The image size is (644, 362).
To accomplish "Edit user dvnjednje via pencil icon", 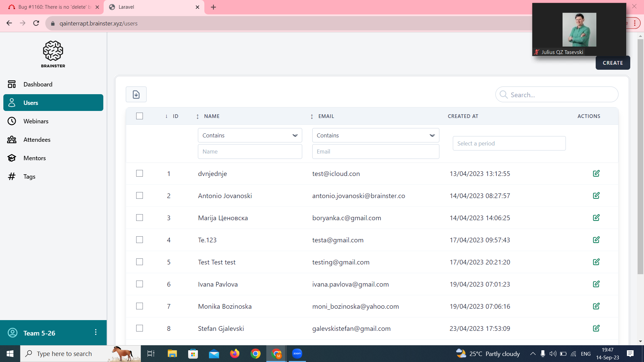I will pos(596,173).
